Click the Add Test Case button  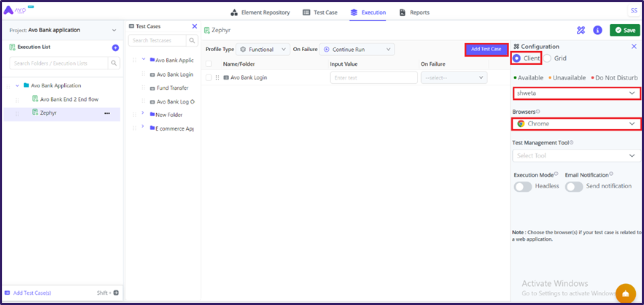tap(486, 50)
